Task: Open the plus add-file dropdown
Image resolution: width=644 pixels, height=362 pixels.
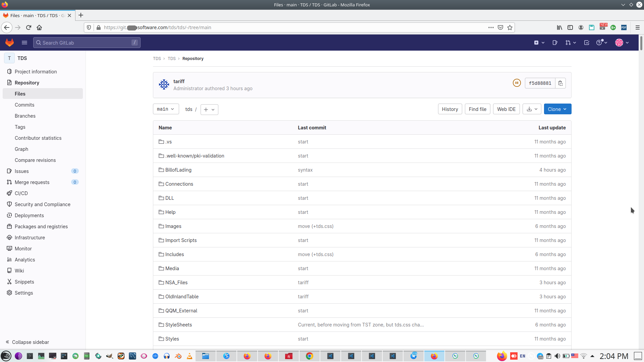Action: [209, 110]
